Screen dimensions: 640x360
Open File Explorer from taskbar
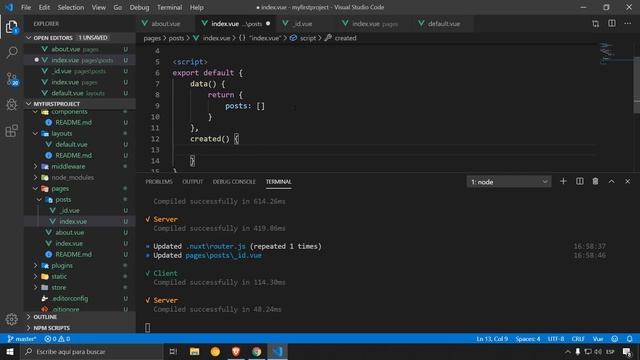194,351
